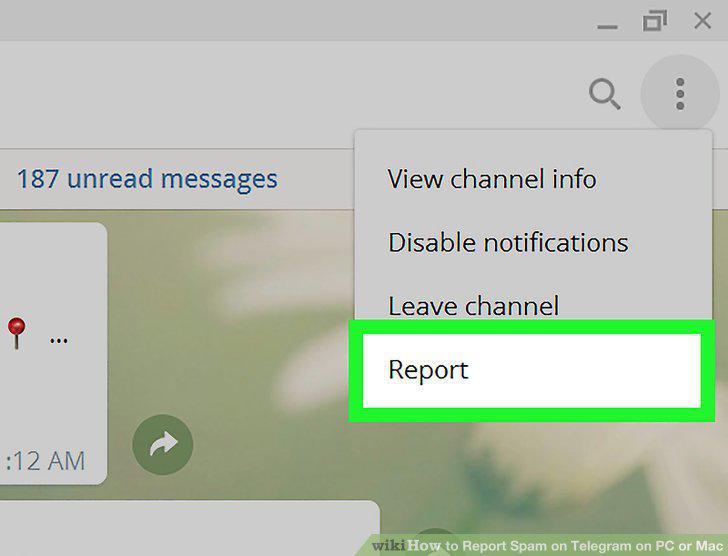The height and width of the screenshot is (556, 728).
Task: Click the 187 unread messages bar
Action: point(176,179)
